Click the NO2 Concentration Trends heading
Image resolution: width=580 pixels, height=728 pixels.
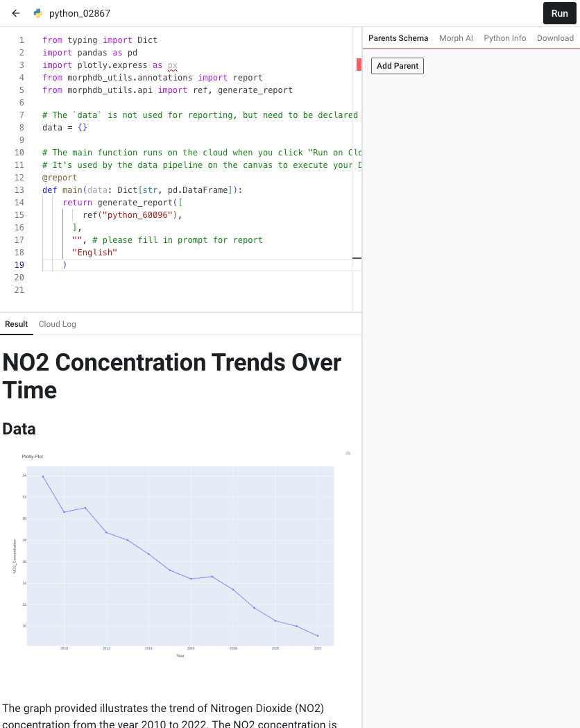tap(171, 376)
